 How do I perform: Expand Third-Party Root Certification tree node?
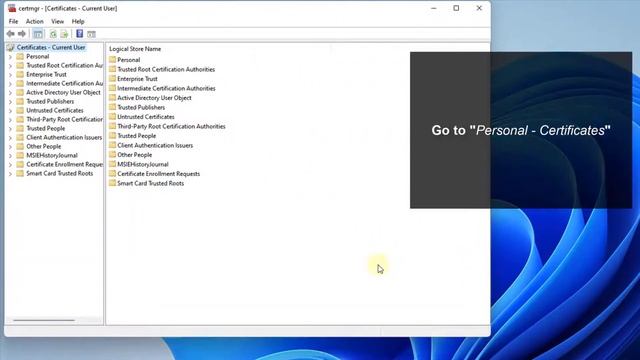click(x=10, y=120)
